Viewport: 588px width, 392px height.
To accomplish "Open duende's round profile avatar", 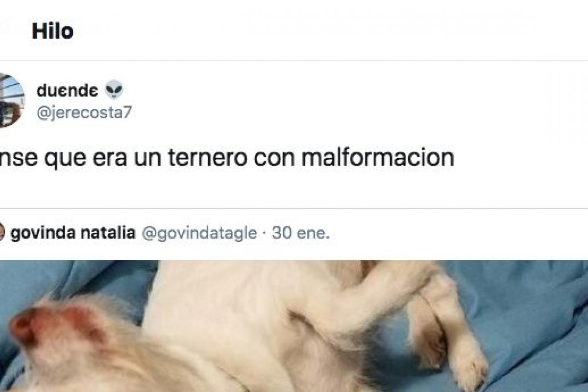I will 10,100.
